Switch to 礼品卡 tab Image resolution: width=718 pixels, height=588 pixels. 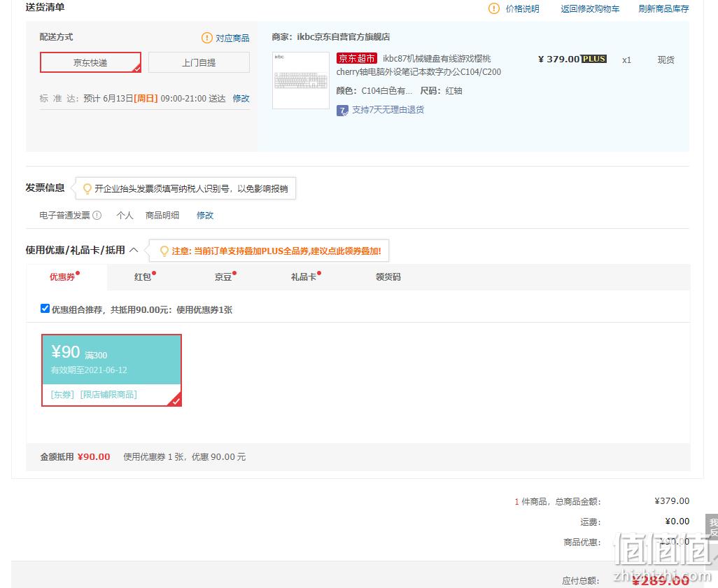tap(304, 277)
